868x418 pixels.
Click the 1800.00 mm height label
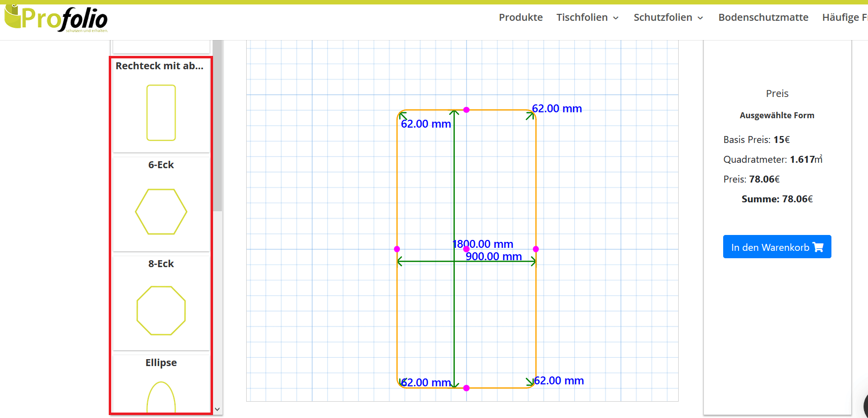coord(483,244)
